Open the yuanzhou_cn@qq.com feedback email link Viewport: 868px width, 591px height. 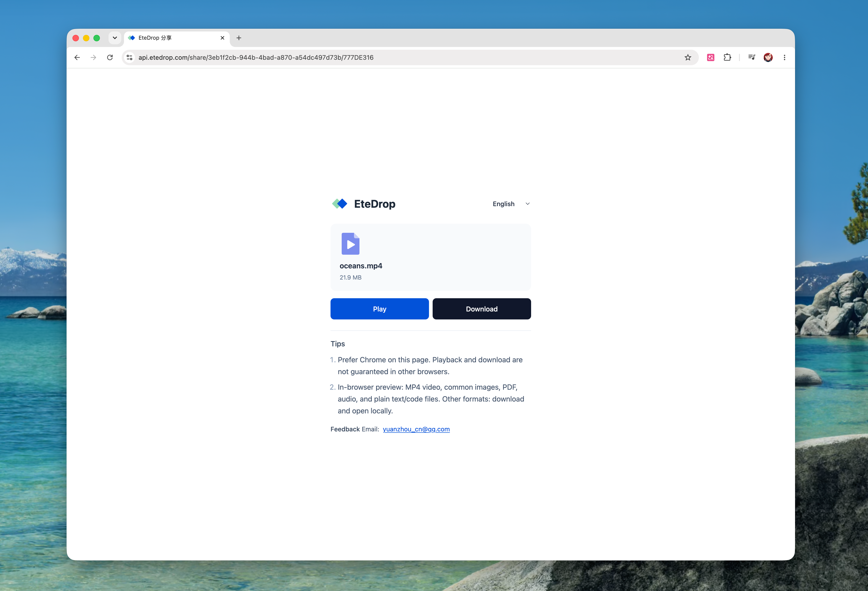(x=416, y=429)
